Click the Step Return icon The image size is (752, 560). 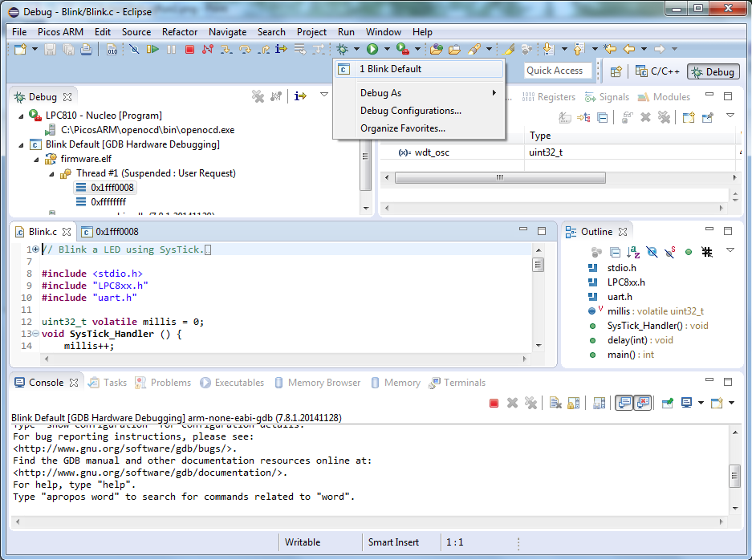[x=263, y=49]
